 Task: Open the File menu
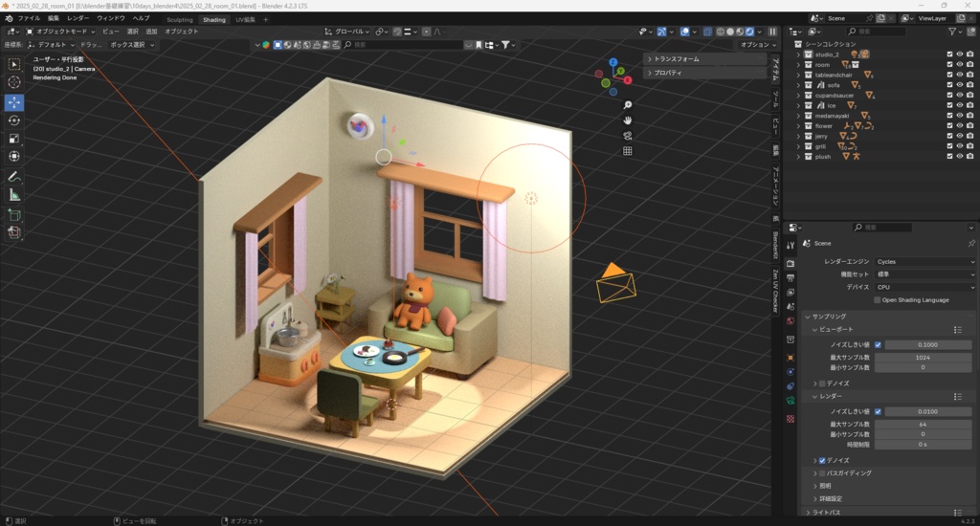29,18
